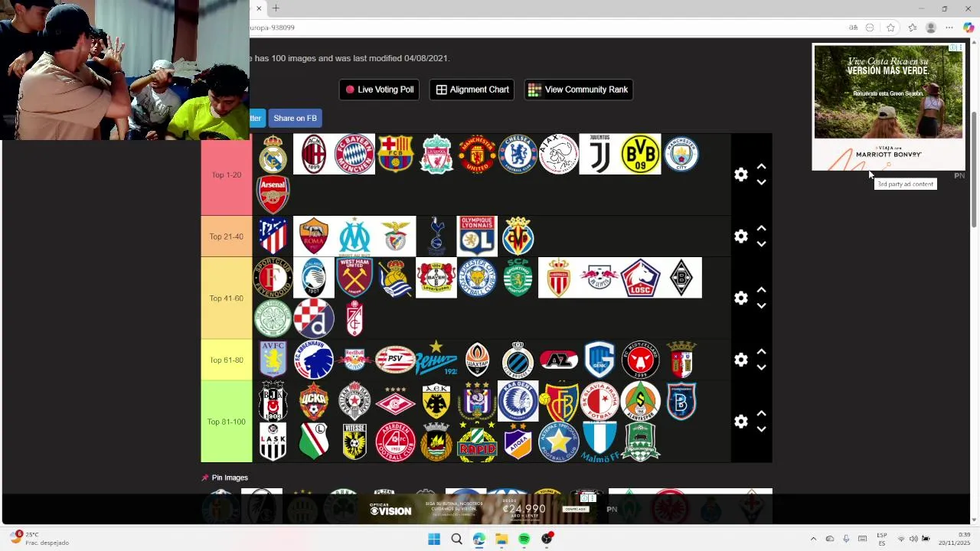Select the Bayer Leverkusen logo
Screen dimensions: 980x551
(x=436, y=277)
